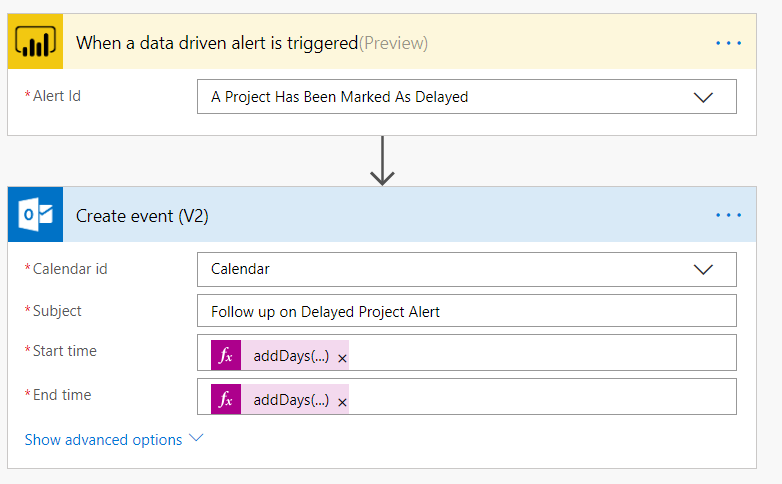Remove the addDays expression from End time
Viewport: 782px width, 484px height.
point(342,402)
